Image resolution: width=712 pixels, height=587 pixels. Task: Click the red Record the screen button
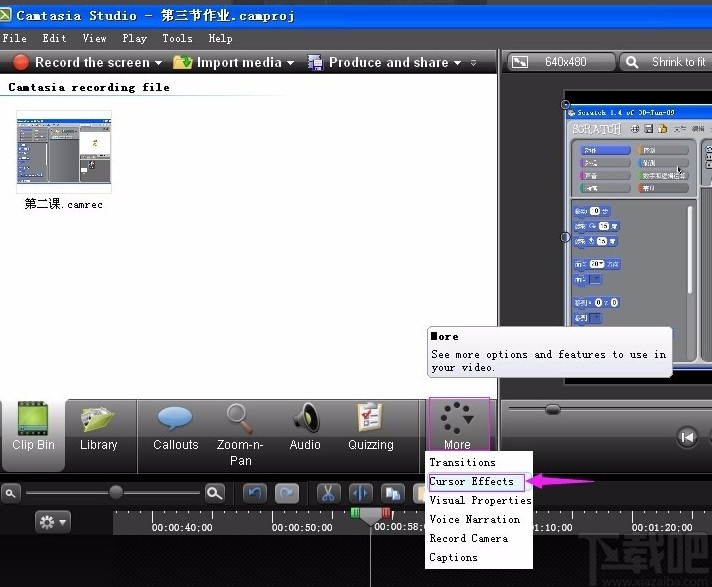click(x=20, y=62)
